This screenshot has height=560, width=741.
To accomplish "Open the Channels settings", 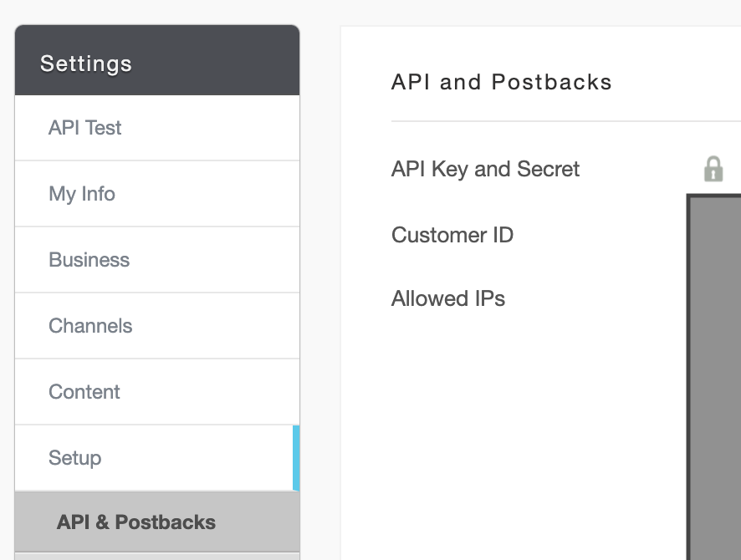I will tap(90, 326).
